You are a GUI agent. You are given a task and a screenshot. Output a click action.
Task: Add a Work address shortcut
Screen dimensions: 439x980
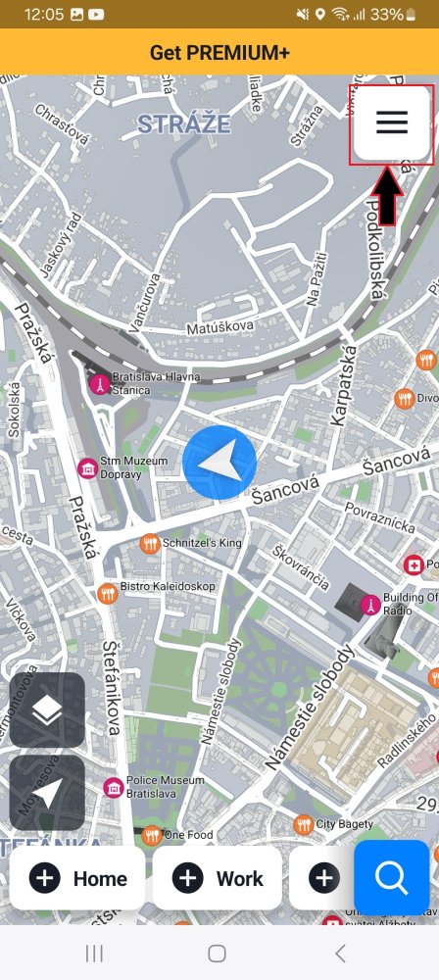click(x=217, y=878)
